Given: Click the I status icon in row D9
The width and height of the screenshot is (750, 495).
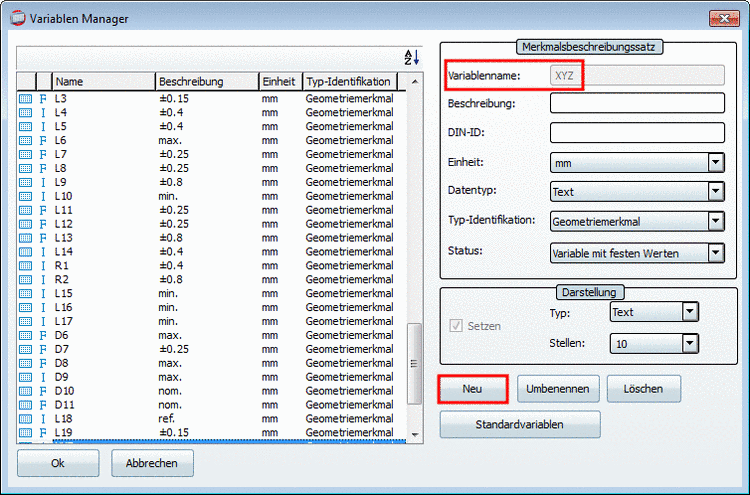Looking at the screenshot, I should 43,377.
